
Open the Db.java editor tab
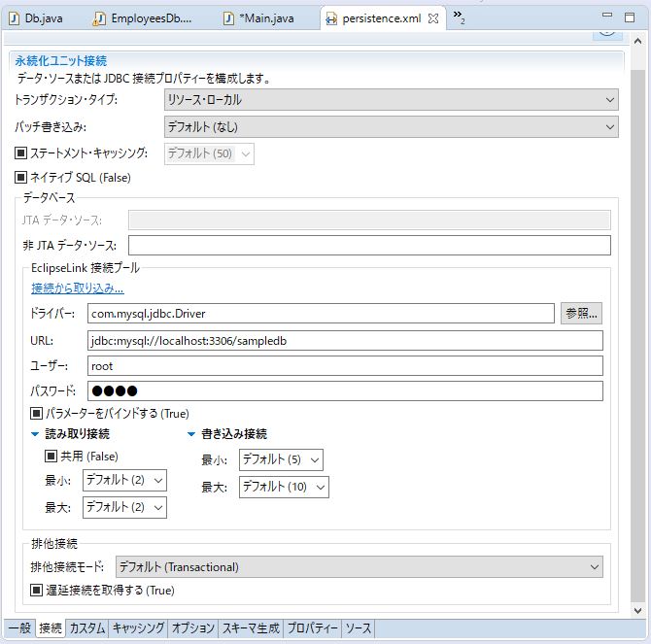pyautogui.click(x=41, y=18)
